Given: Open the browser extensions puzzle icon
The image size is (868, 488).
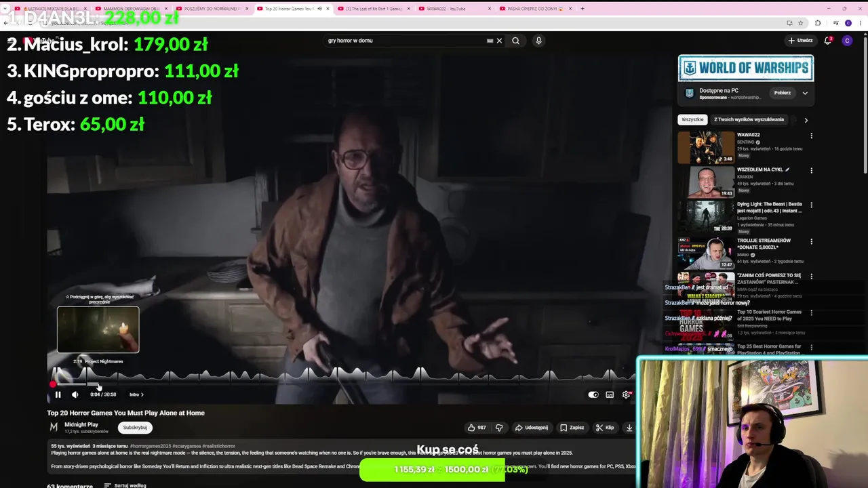Looking at the screenshot, I should click(x=817, y=23).
